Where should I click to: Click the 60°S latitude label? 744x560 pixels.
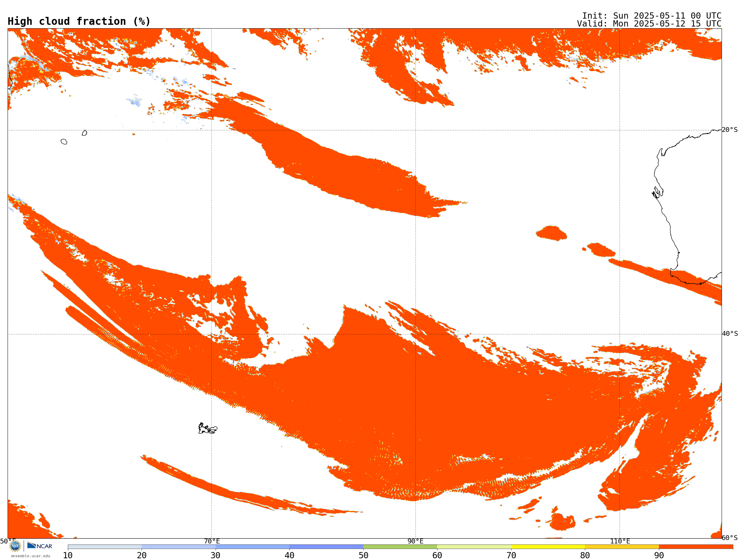[730, 538]
